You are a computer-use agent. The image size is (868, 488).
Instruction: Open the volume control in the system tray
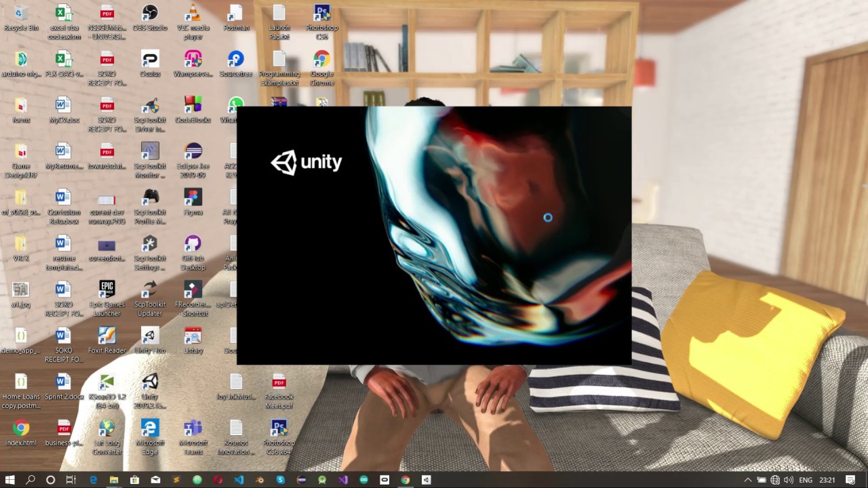point(789,480)
